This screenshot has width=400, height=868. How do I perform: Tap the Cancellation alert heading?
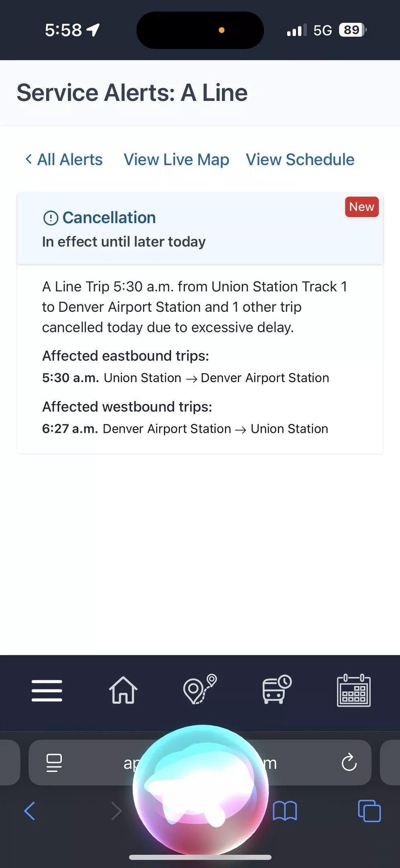point(109,218)
